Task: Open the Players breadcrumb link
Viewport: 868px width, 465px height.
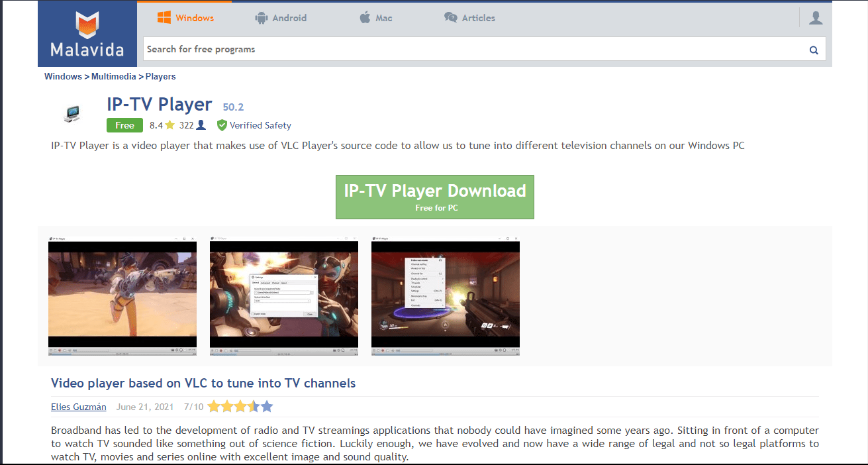Action: (x=161, y=77)
